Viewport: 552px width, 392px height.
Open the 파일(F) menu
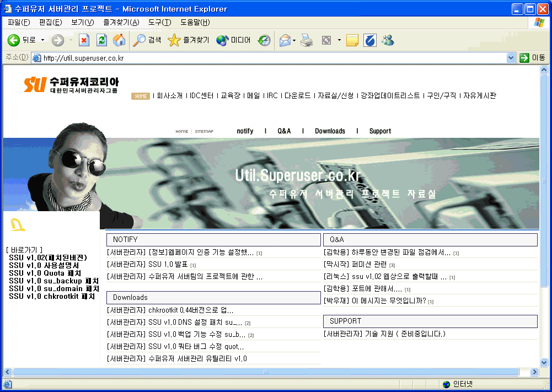(19, 22)
